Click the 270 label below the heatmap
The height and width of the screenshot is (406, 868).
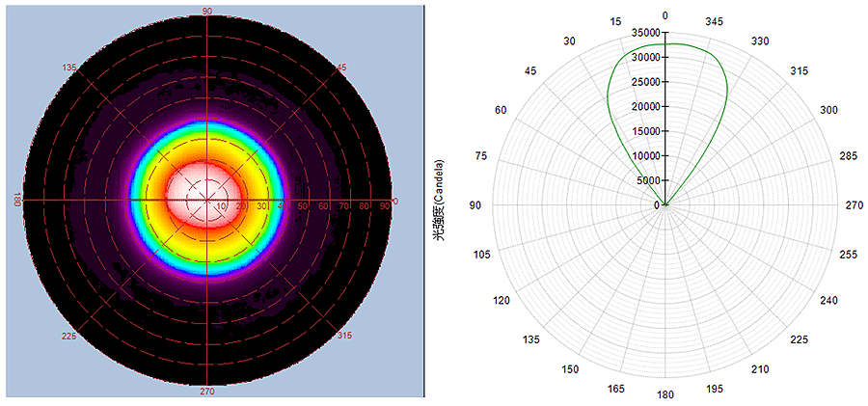(207, 392)
